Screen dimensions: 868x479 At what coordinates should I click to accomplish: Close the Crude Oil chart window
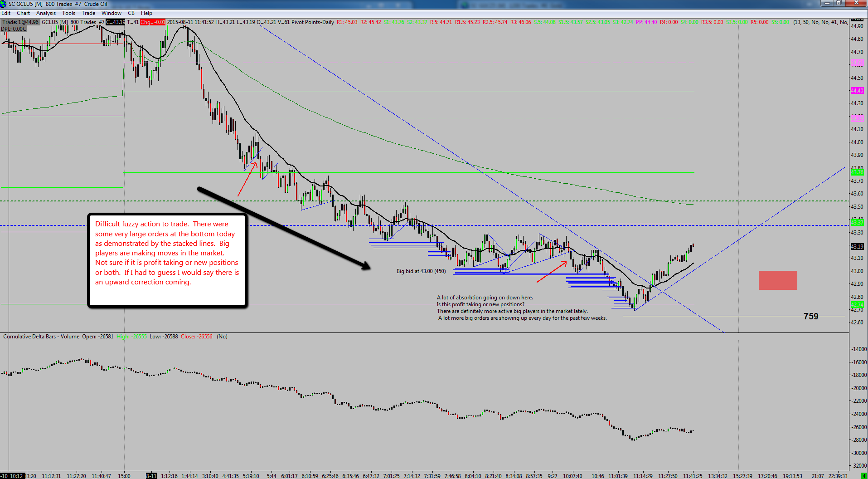(856, 3)
